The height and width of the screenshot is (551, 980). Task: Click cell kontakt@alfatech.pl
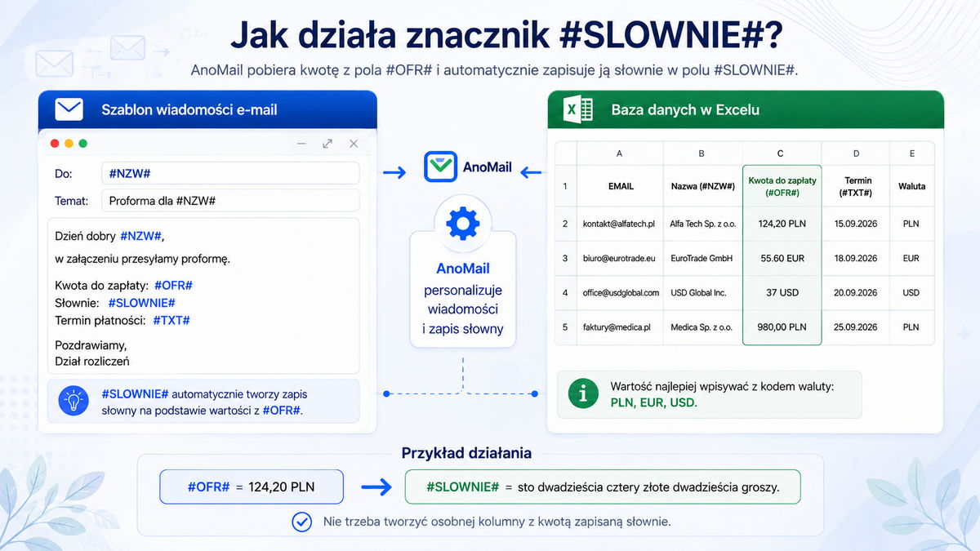click(x=620, y=224)
